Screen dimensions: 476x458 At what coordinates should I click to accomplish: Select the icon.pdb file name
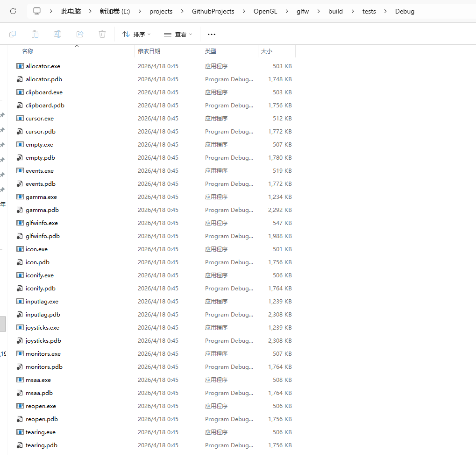[38, 262]
